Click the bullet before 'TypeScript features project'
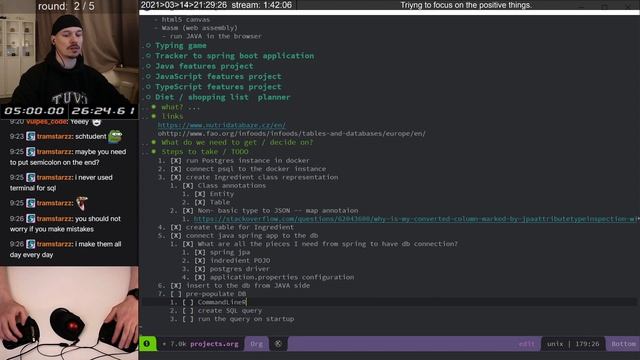Screen dimensions: 640x360 [x=149, y=87]
